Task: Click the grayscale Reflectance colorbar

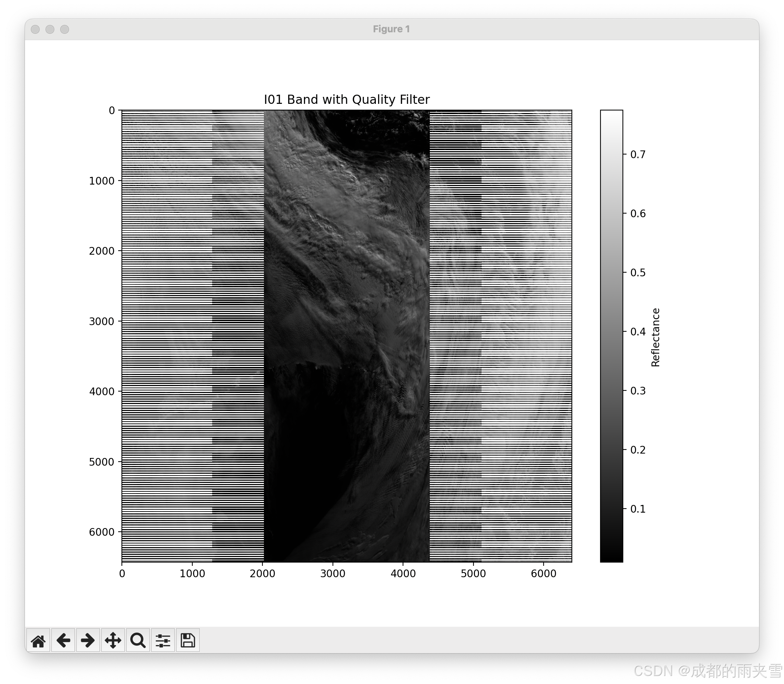Action: (x=611, y=336)
